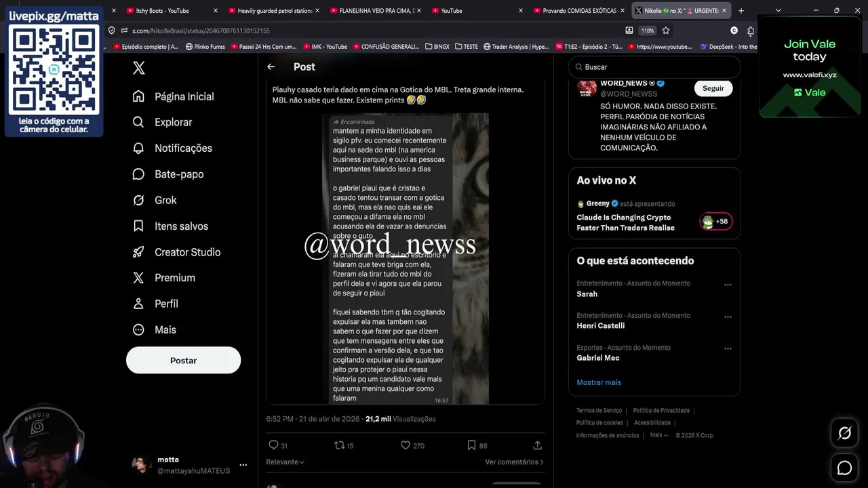Open Henri Castelli trending topic
The height and width of the screenshot is (488, 868).
click(600, 326)
